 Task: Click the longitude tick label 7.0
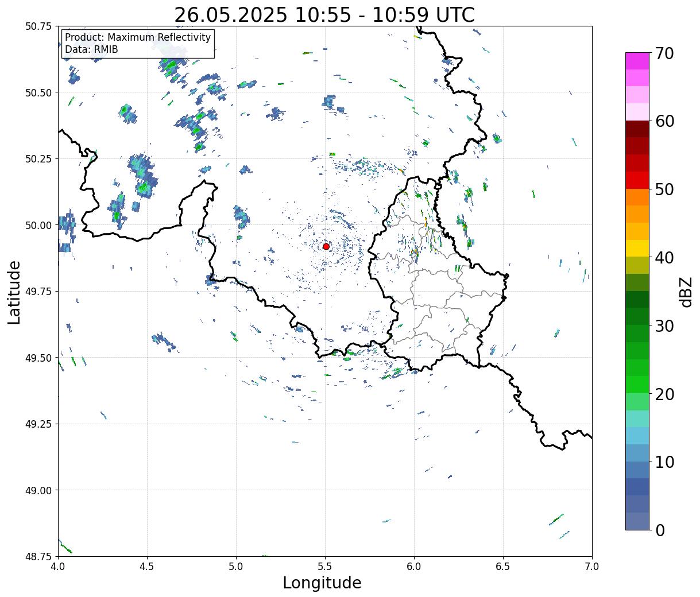(592, 567)
